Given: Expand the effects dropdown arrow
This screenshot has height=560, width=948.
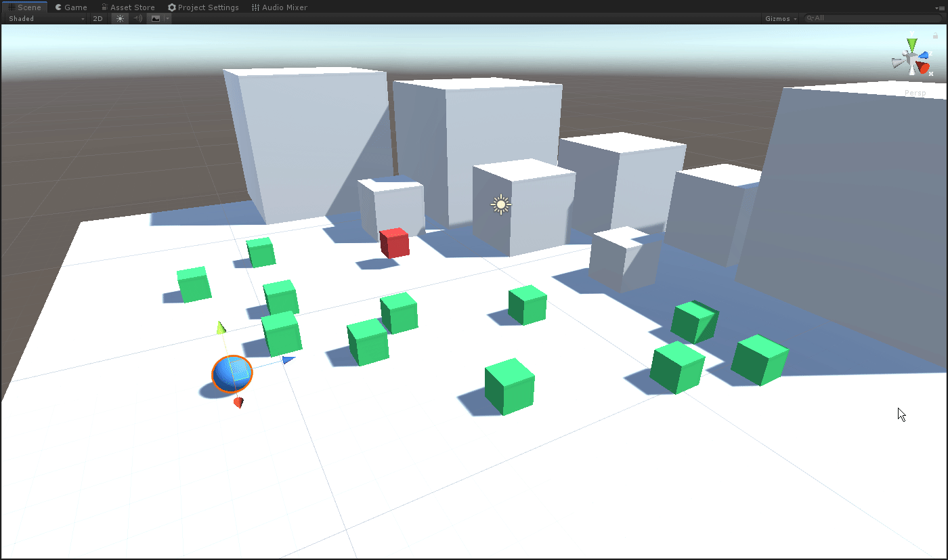Looking at the screenshot, I should coord(168,18).
